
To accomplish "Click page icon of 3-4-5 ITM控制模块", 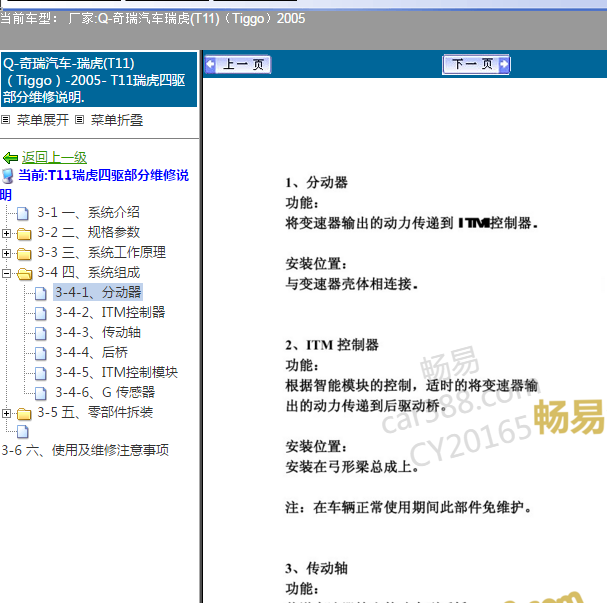I will pyautogui.click(x=41, y=373).
